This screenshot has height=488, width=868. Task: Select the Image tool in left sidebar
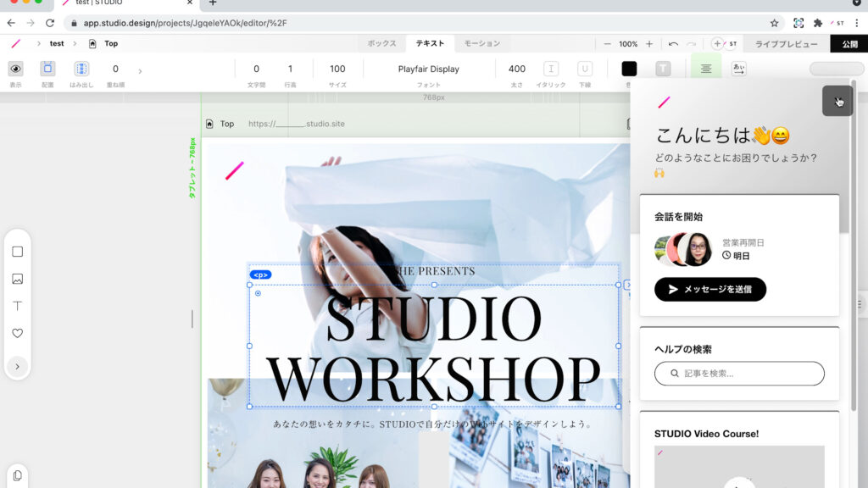tap(17, 279)
